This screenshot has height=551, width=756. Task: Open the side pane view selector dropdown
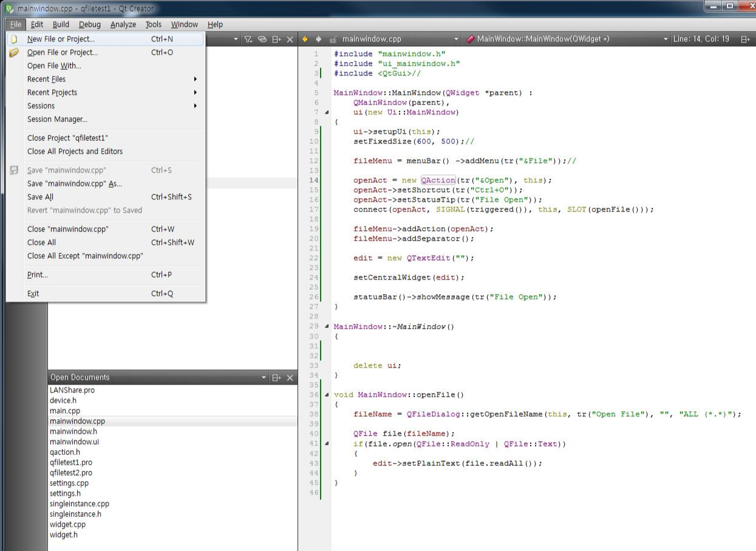pyautogui.click(x=236, y=39)
